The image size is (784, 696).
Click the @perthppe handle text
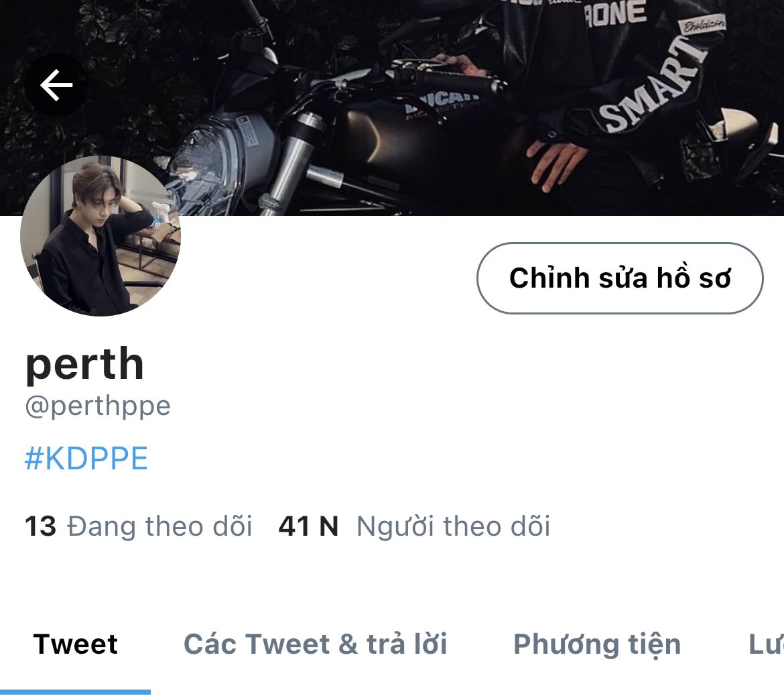tap(98, 406)
